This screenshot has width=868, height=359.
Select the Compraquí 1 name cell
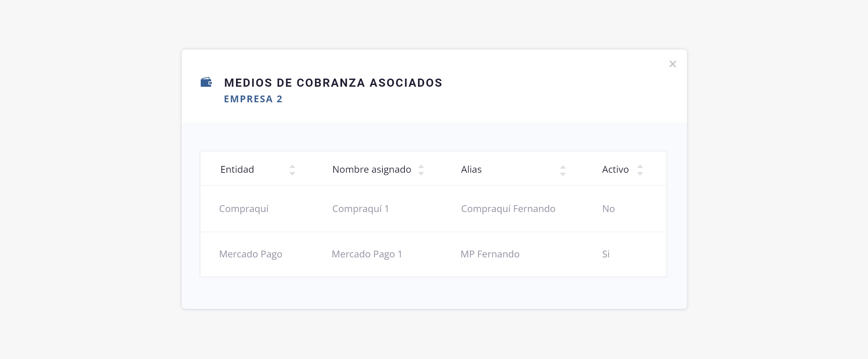click(360, 209)
